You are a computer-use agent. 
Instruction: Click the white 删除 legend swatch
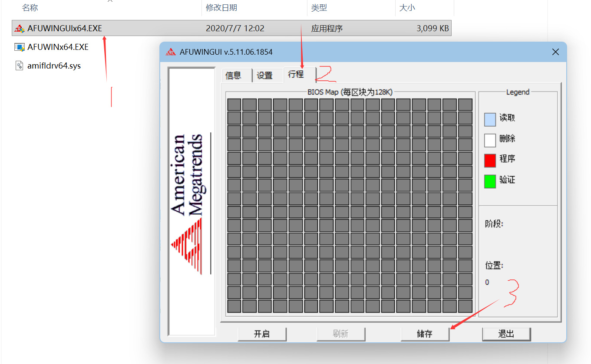[x=490, y=140]
